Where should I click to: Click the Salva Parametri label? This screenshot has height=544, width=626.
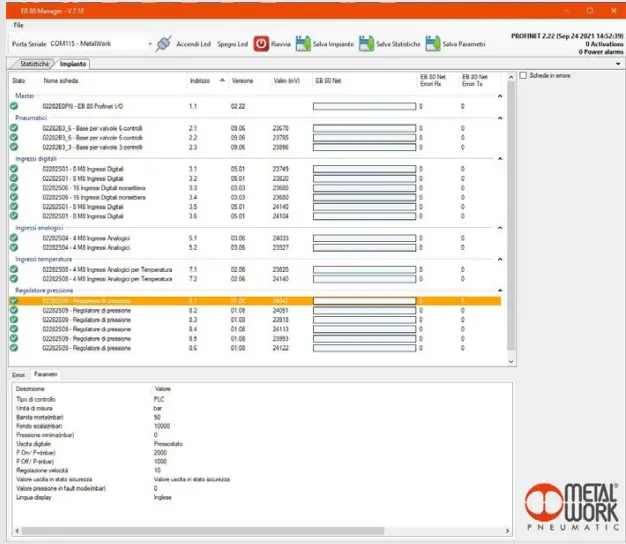[464, 44]
